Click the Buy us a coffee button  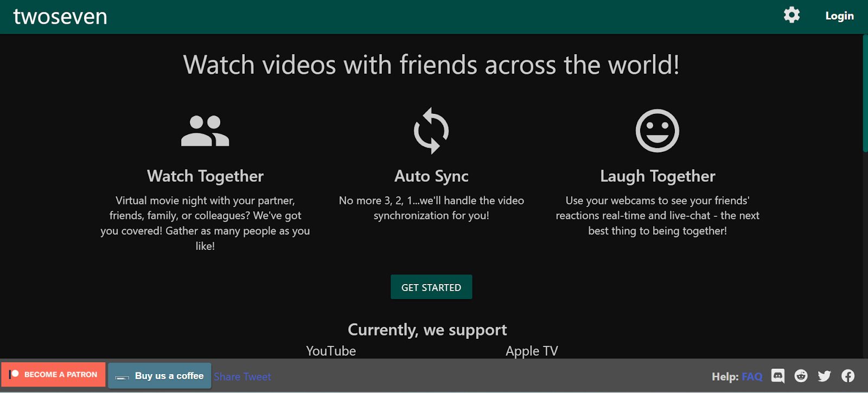tap(159, 376)
